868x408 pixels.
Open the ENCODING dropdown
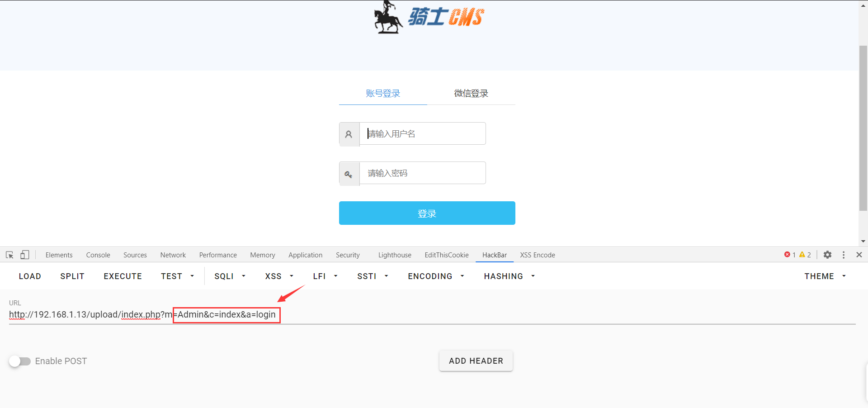tap(436, 276)
